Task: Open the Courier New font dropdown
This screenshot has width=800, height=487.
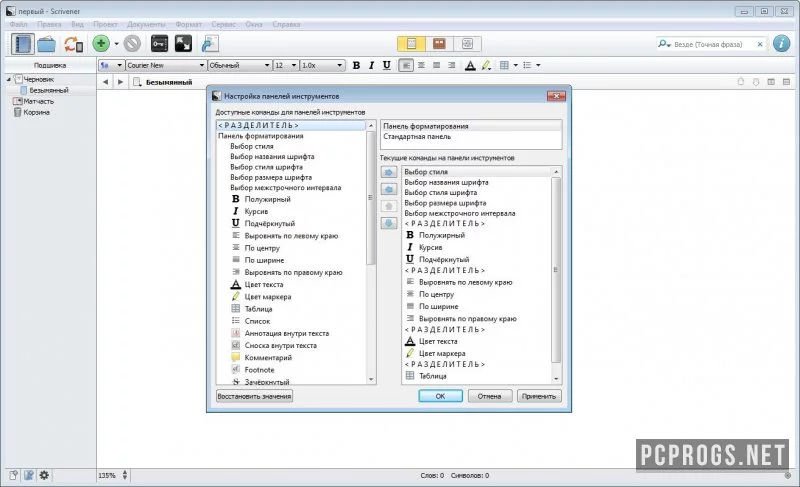Action: pyautogui.click(x=166, y=65)
